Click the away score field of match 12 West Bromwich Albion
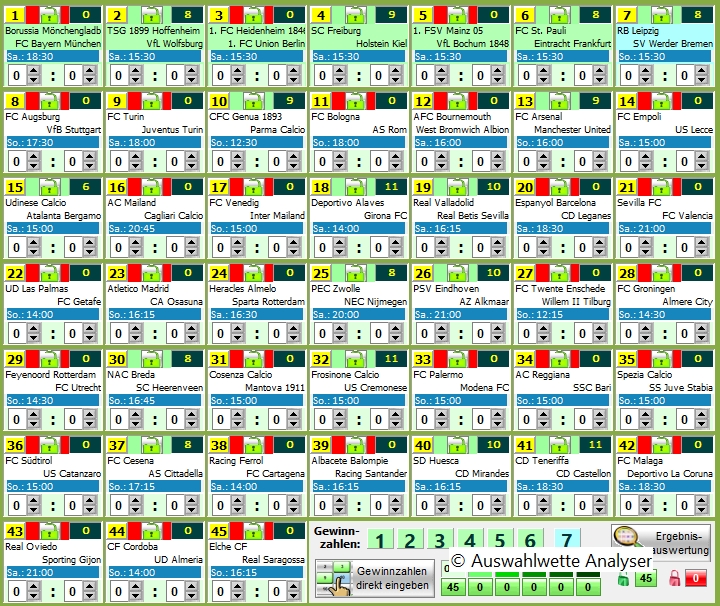Screen dimensions: 720x606 click(480, 161)
